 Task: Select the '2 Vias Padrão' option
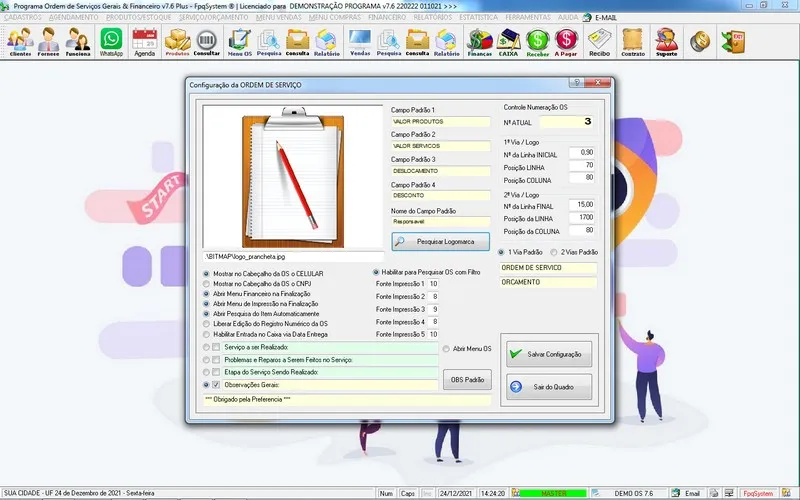554,252
